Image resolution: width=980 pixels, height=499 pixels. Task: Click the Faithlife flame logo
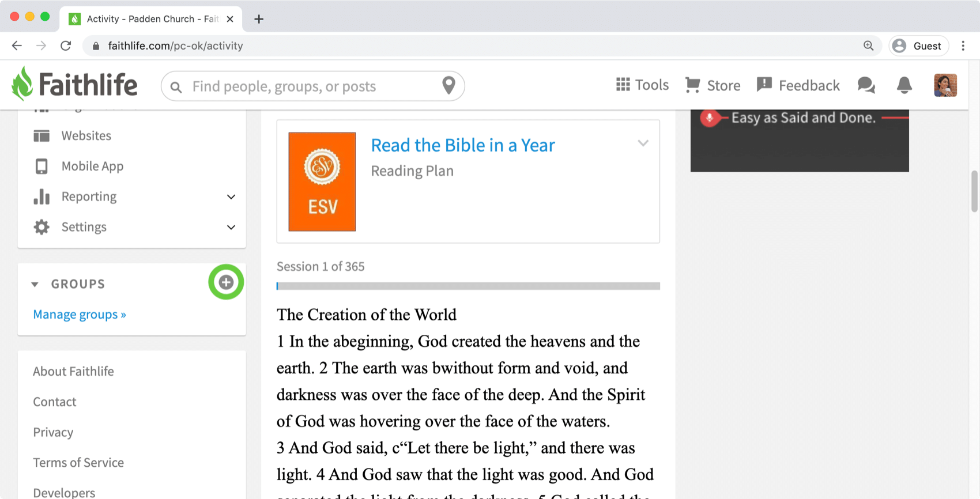pyautogui.click(x=22, y=84)
